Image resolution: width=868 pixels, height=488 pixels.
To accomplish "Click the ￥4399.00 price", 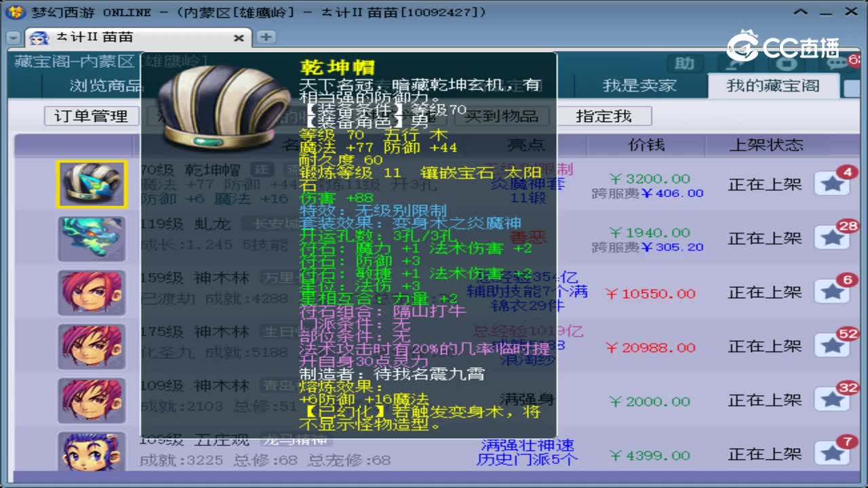I will coord(649,455).
